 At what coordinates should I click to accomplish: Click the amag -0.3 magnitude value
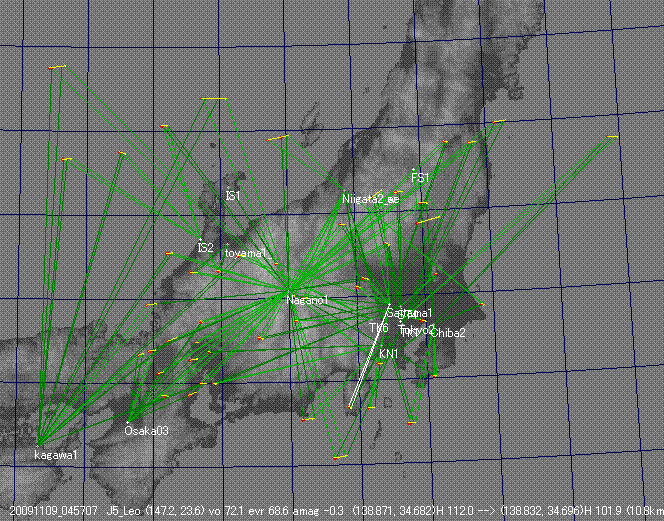point(319,511)
